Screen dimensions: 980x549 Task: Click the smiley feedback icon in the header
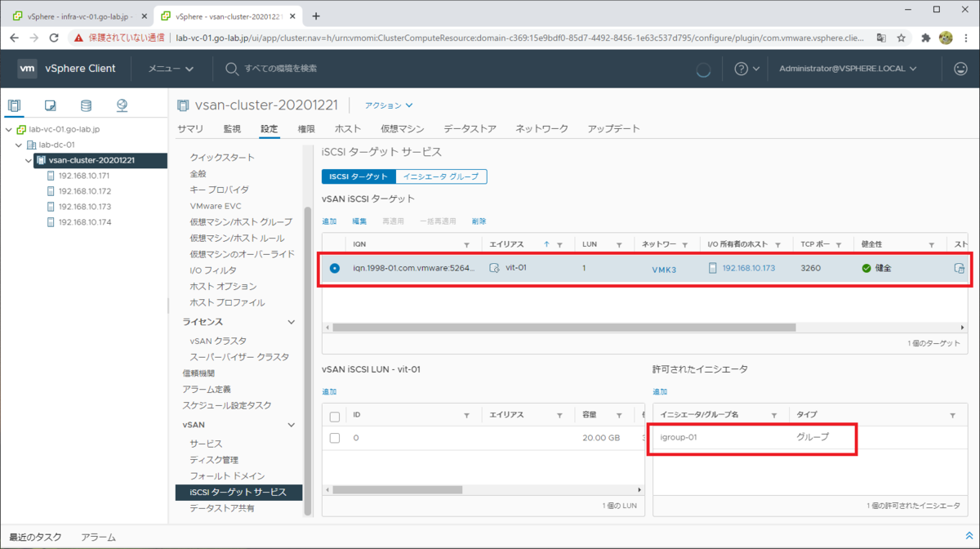coord(960,69)
